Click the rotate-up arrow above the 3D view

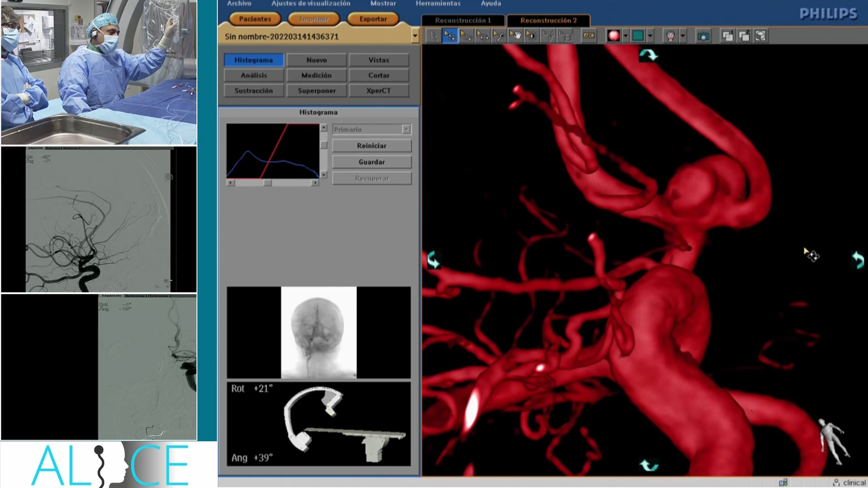648,55
